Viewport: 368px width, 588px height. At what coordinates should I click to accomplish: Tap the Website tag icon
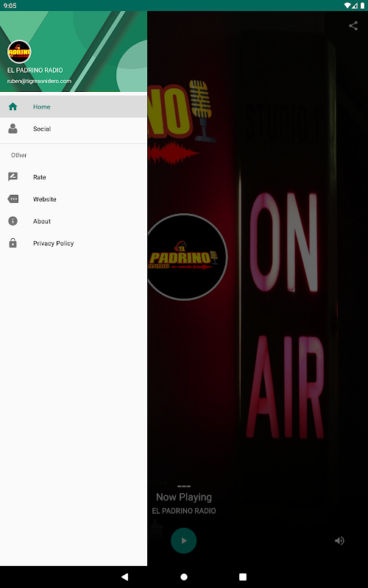point(13,199)
